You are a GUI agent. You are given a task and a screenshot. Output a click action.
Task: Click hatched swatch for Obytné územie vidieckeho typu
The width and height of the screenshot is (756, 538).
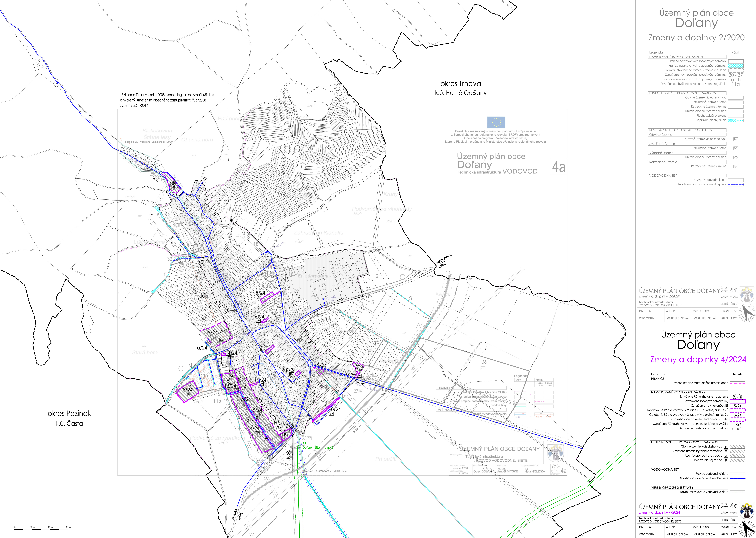(738, 447)
